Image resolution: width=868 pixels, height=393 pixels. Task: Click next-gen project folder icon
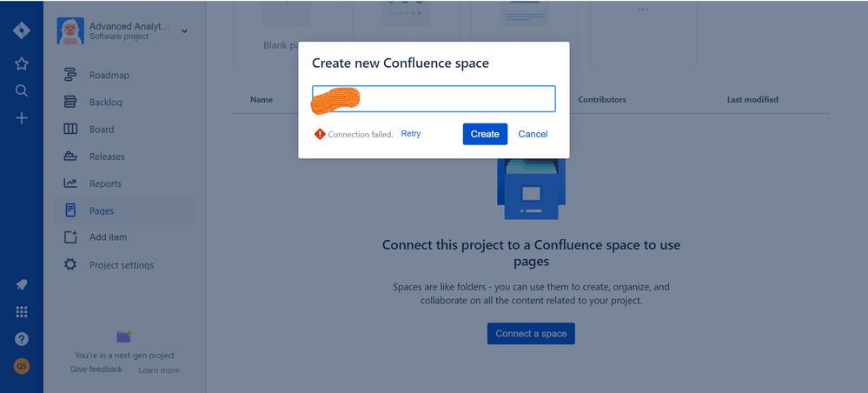pyautogui.click(x=124, y=336)
